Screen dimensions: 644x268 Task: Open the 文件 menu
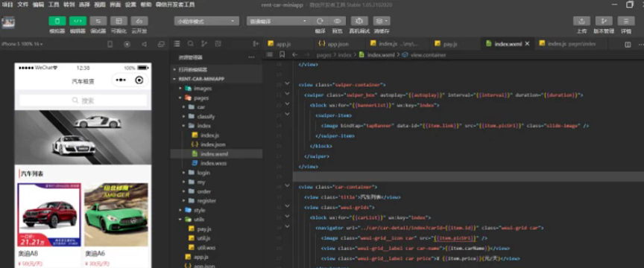(x=22, y=4)
